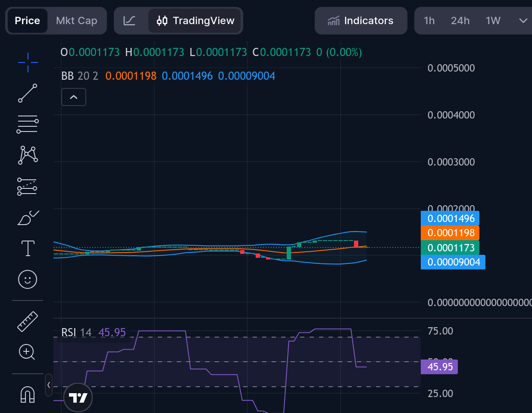This screenshot has height=413, width=532.
Task: Click the BB upper value 0.0001496 in legend
Action: click(x=187, y=76)
